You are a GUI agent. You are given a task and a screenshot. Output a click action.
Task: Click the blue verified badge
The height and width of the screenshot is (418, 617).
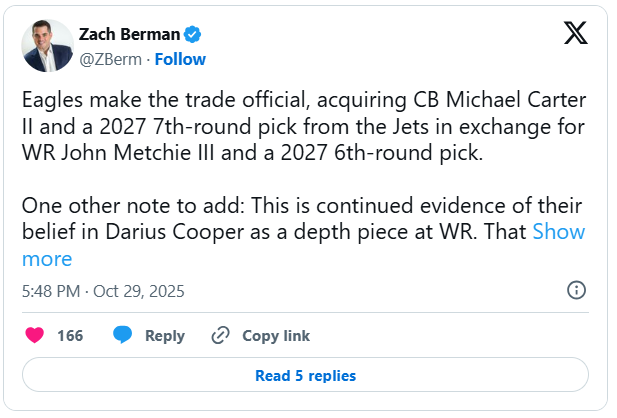pos(192,35)
